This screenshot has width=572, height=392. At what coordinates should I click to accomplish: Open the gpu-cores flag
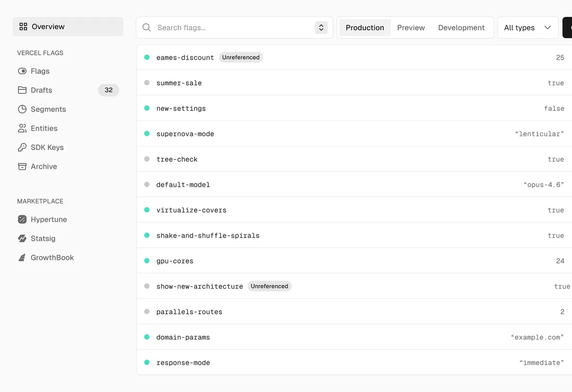[175, 261]
